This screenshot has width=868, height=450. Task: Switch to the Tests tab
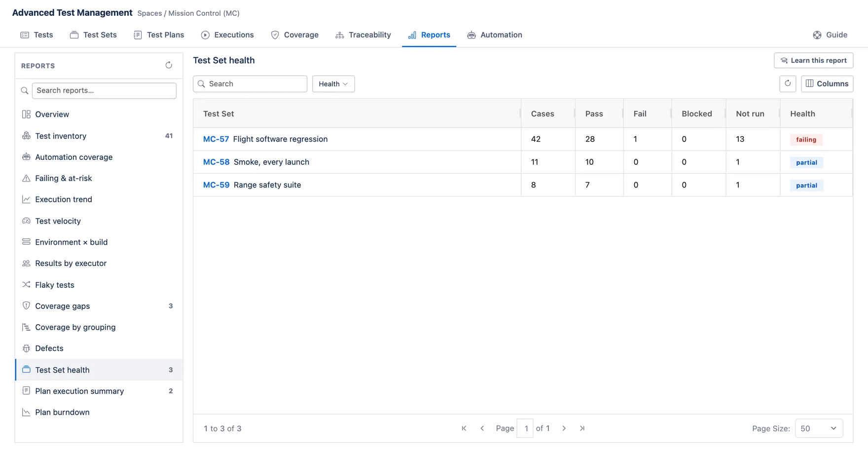click(x=36, y=35)
